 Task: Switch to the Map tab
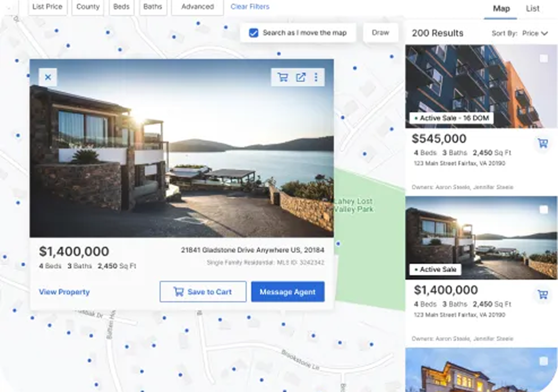point(501,9)
